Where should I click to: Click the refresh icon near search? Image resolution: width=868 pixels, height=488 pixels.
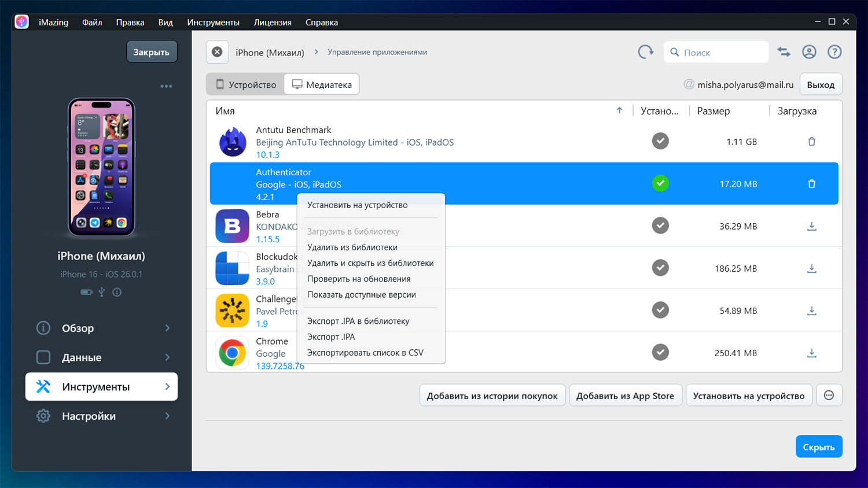pos(645,52)
